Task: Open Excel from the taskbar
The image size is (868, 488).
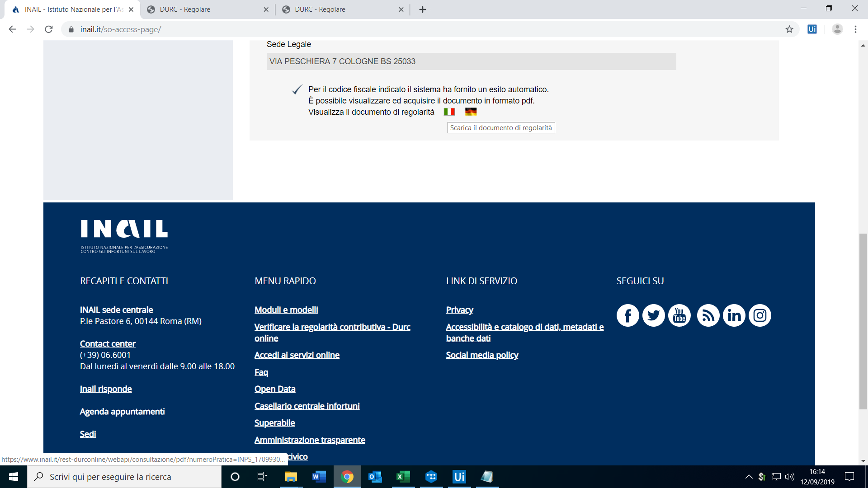Action: [x=403, y=477]
